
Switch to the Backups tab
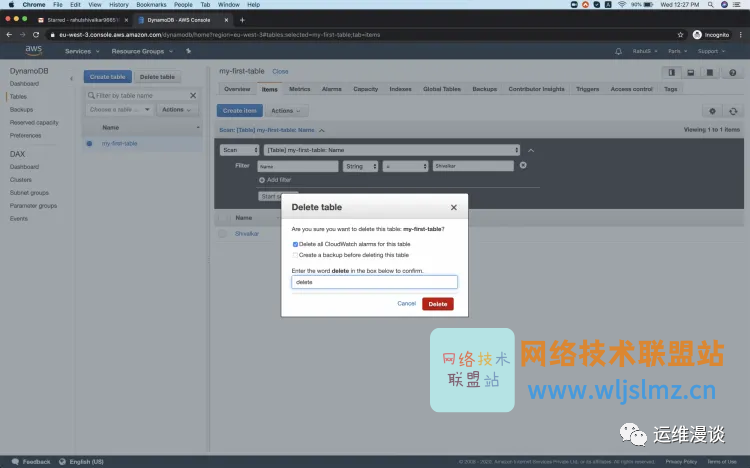pos(485,89)
